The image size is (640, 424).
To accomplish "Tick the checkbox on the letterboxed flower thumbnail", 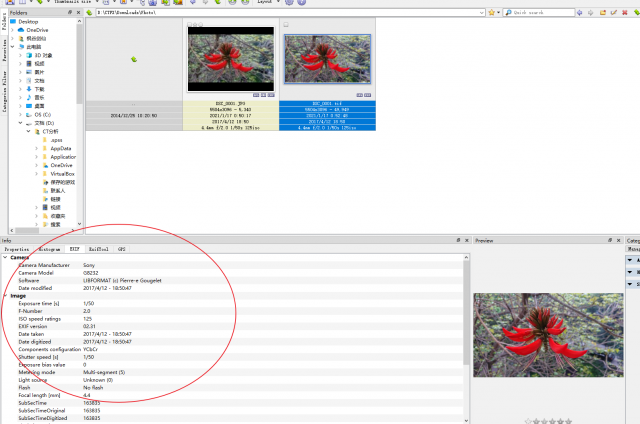I will (189, 25).
